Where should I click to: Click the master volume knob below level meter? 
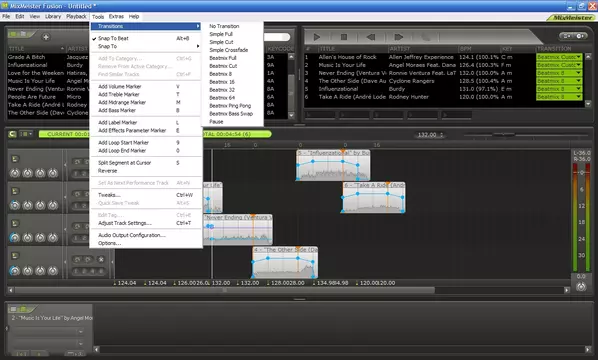pos(581,286)
